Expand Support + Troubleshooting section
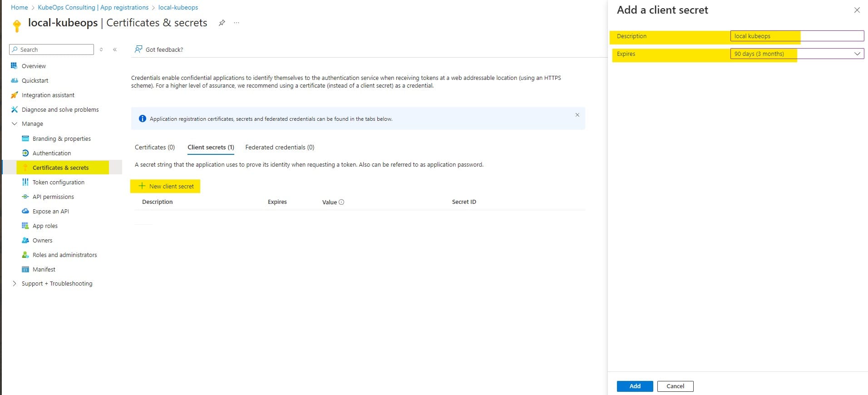This screenshot has width=868, height=395. [x=14, y=283]
